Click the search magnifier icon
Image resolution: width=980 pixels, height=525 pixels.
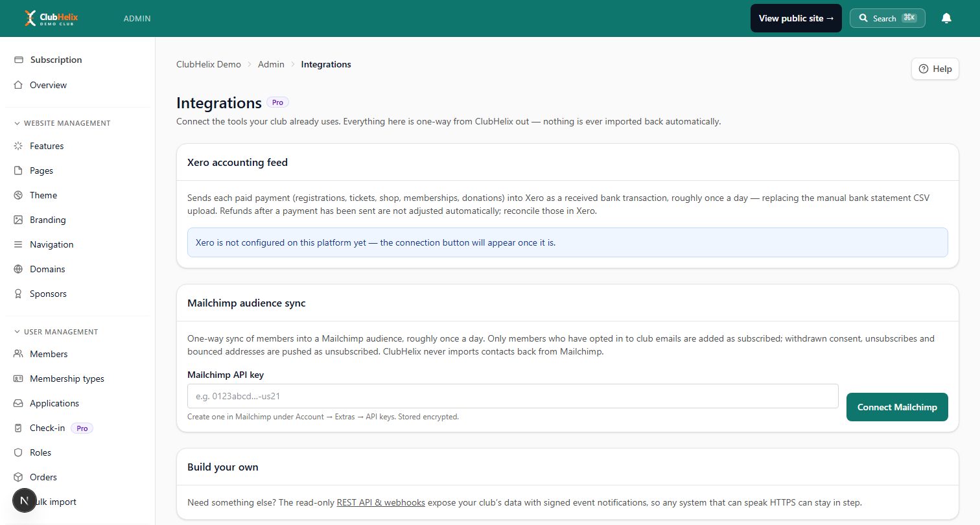[x=863, y=18]
